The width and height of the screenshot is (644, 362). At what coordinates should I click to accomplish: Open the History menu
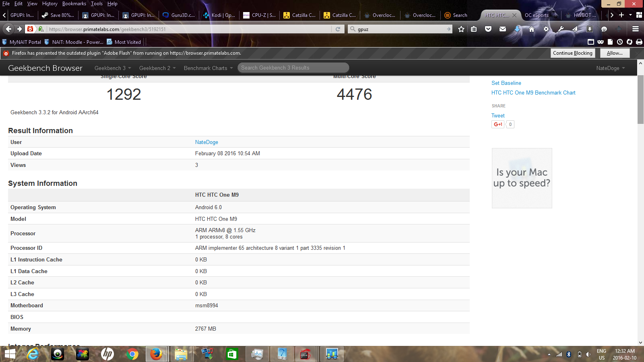[50, 4]
